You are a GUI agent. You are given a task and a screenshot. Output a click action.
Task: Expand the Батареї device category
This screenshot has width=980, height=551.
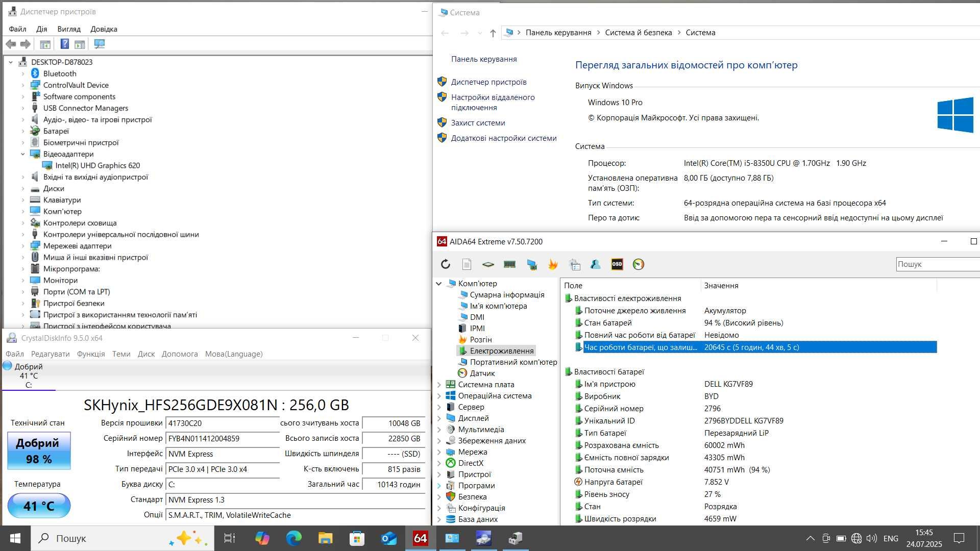point(22,131)
